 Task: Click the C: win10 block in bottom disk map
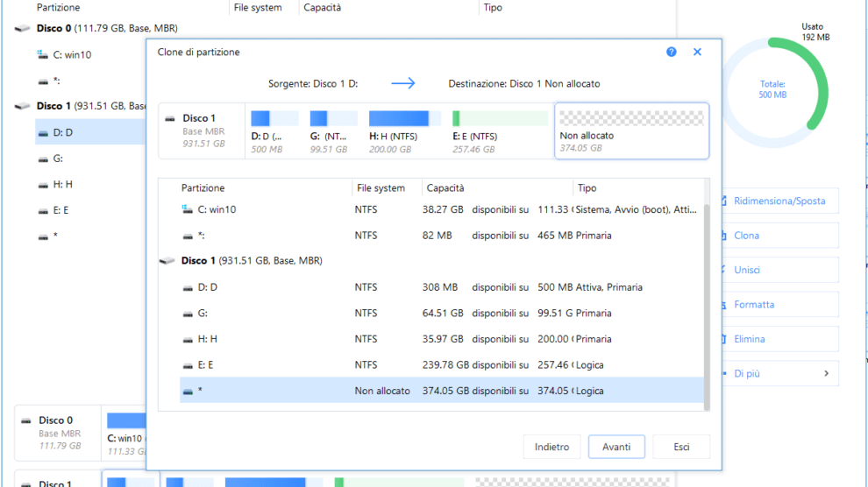125,434
